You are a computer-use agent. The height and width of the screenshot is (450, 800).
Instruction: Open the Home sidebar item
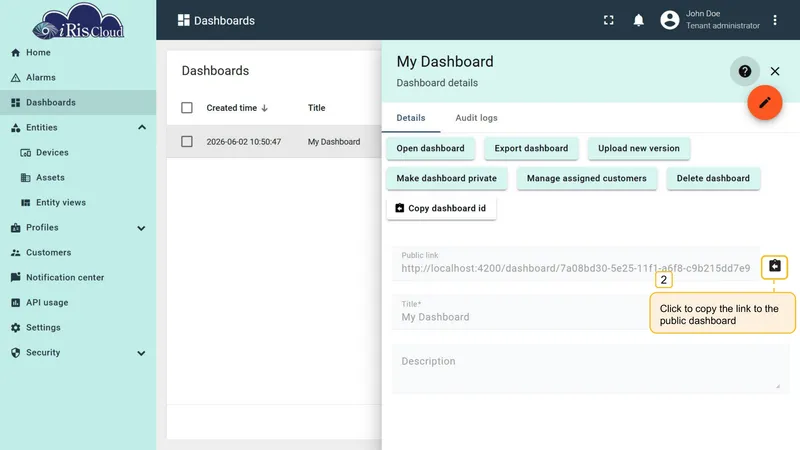(x=78, y=53)
